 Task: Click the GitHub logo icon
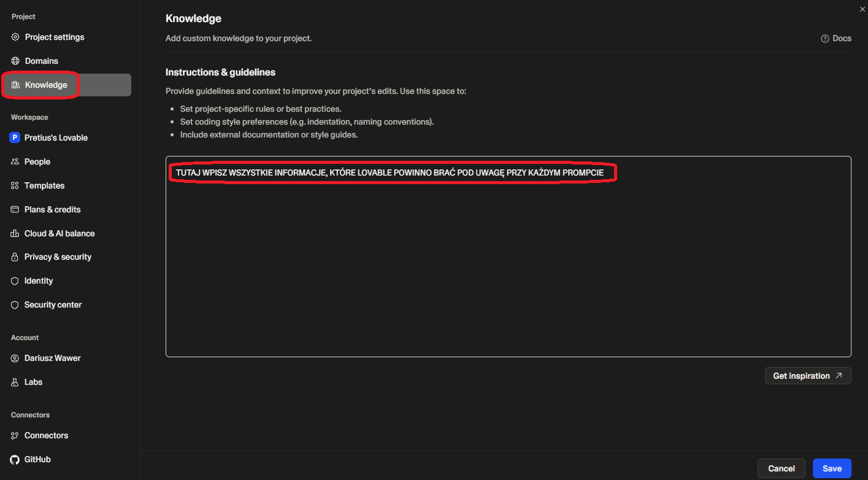click(x=15, y=460)
